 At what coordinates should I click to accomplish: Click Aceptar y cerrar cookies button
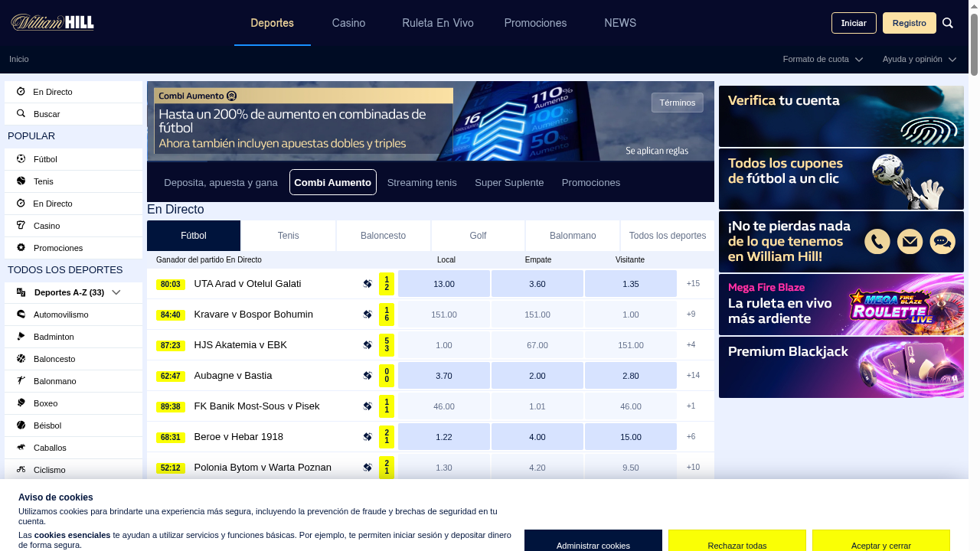click(x=881, y=540)
